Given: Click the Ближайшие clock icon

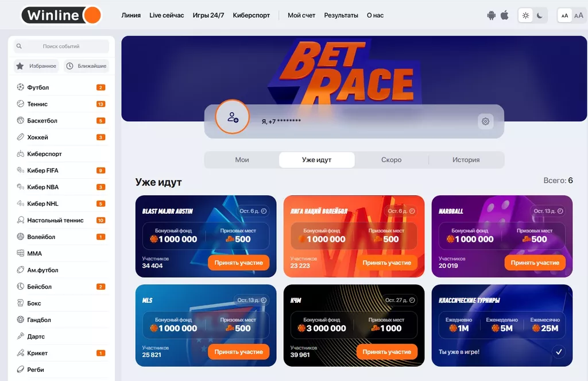Looking at the screenshot, I should [69, 66].
